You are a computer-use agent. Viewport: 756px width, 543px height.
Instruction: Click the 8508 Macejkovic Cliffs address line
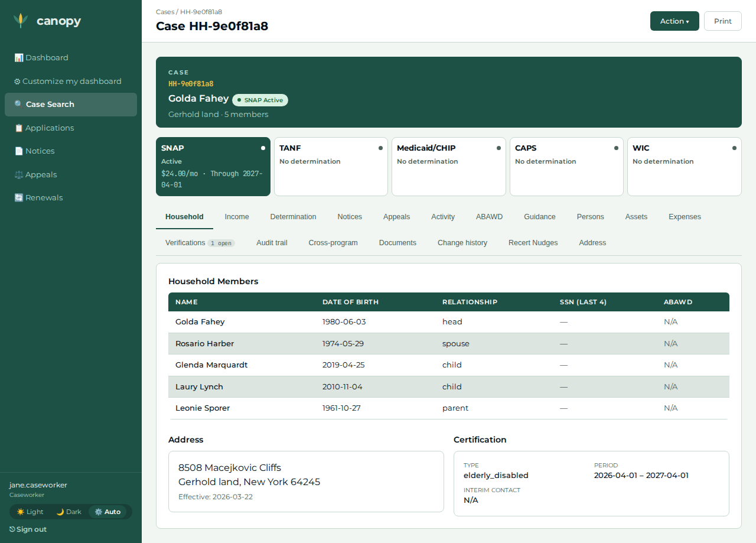230,467
